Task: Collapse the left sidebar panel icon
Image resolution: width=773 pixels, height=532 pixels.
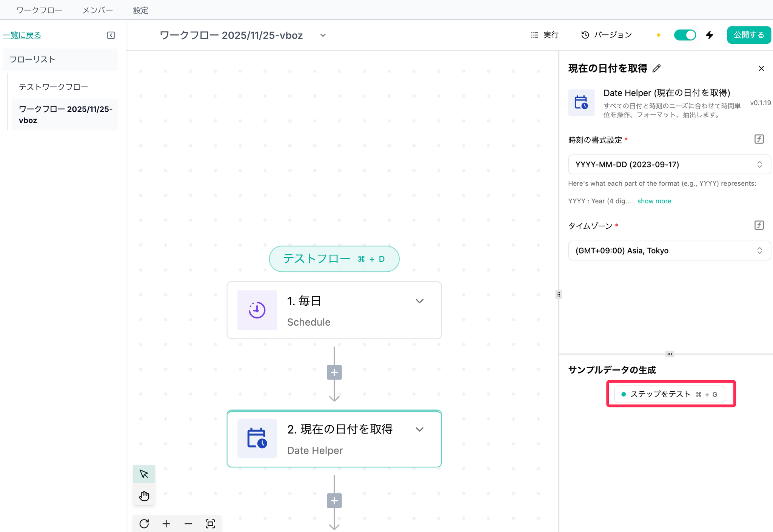Action: tap(111, 35)
